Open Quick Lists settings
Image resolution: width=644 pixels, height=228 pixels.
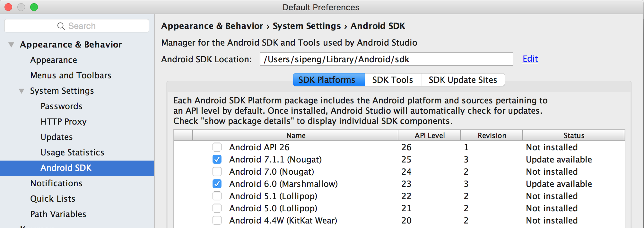coord(53,199)
